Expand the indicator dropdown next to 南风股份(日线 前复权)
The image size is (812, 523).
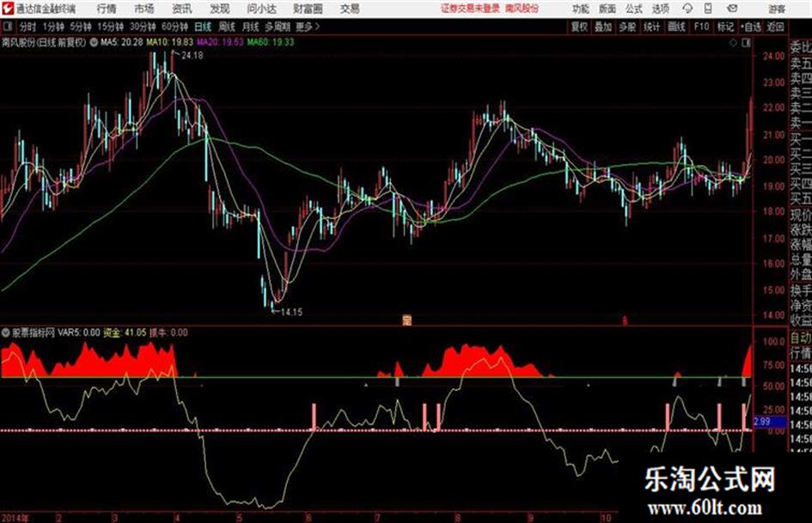pos(94,42)
